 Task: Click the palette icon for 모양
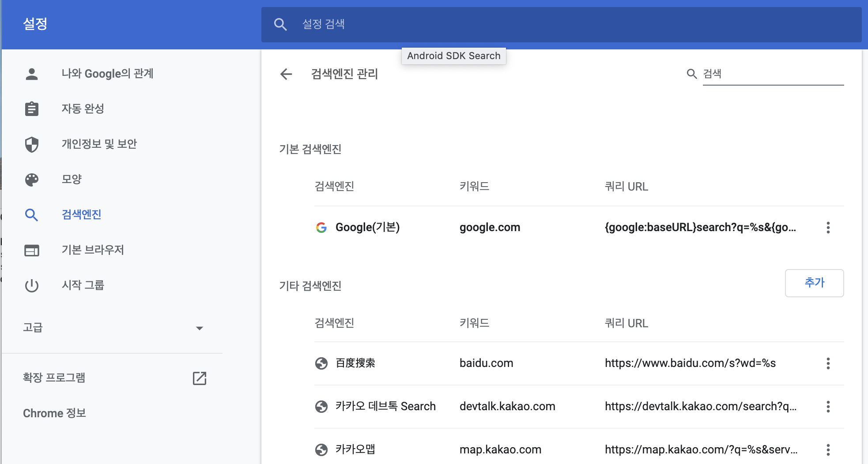point(32,180)
